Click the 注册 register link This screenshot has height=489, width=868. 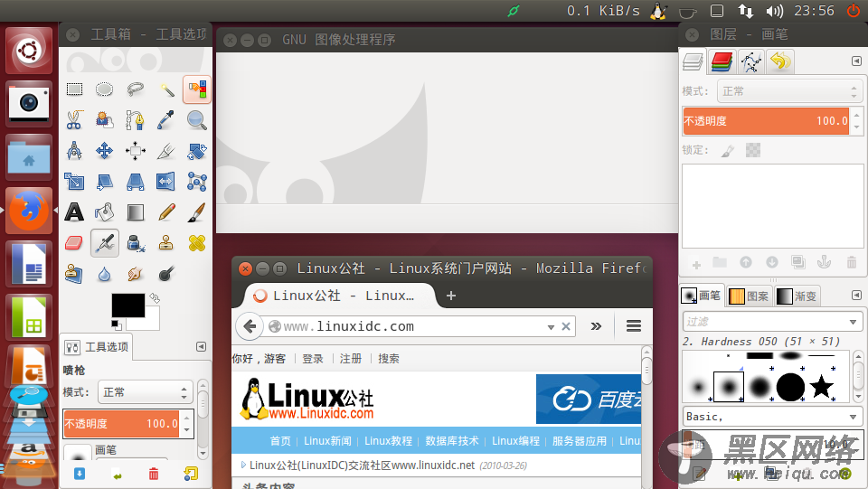coord(351,359)
